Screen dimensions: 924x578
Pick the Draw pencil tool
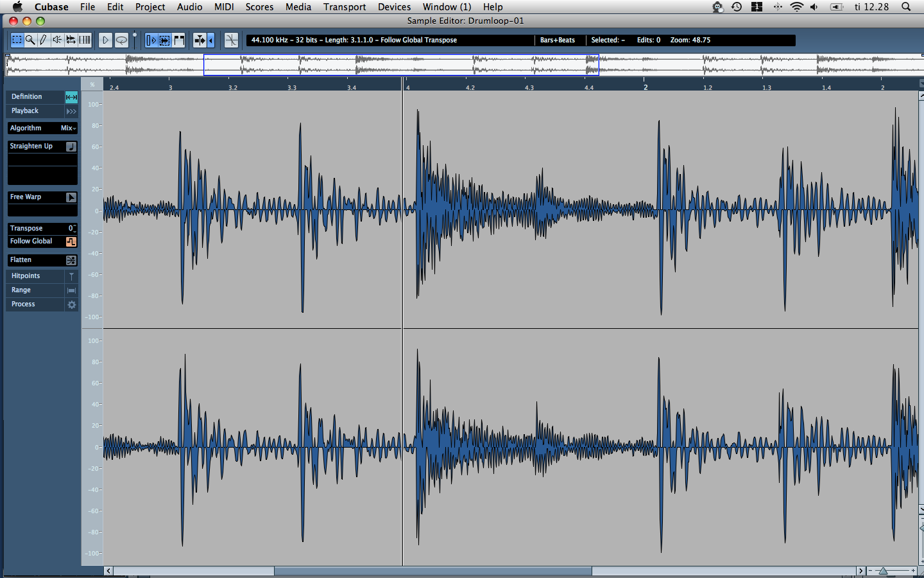[x=44, y=40]
